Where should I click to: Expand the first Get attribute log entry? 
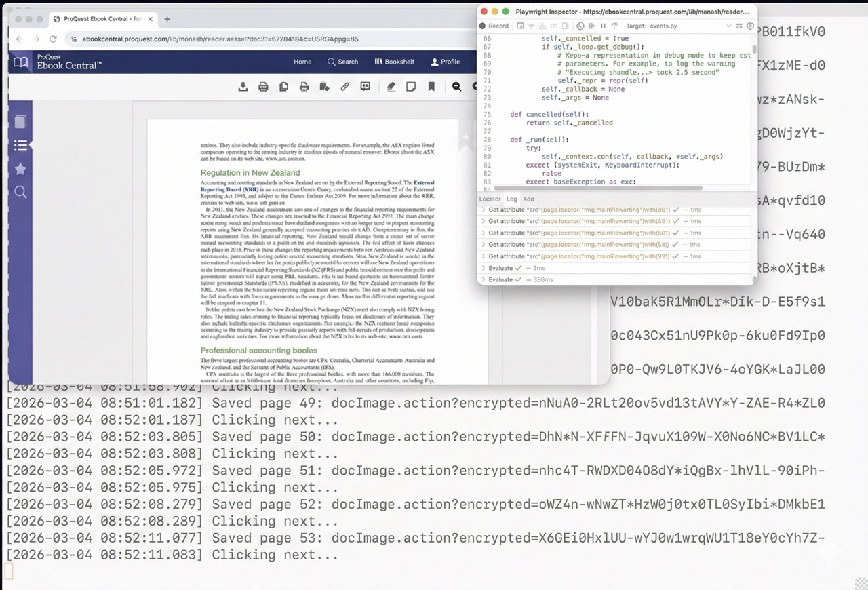(x=483, y=210)
